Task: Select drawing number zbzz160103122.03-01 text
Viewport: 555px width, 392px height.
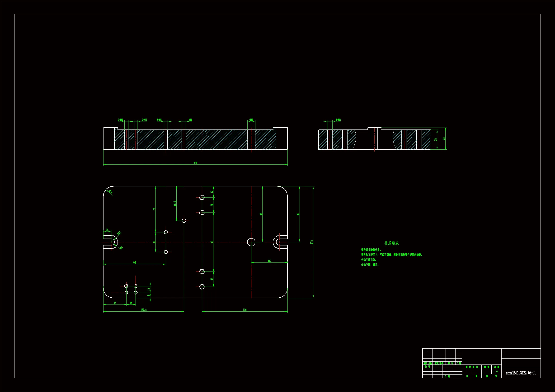Action: [521, 373]
